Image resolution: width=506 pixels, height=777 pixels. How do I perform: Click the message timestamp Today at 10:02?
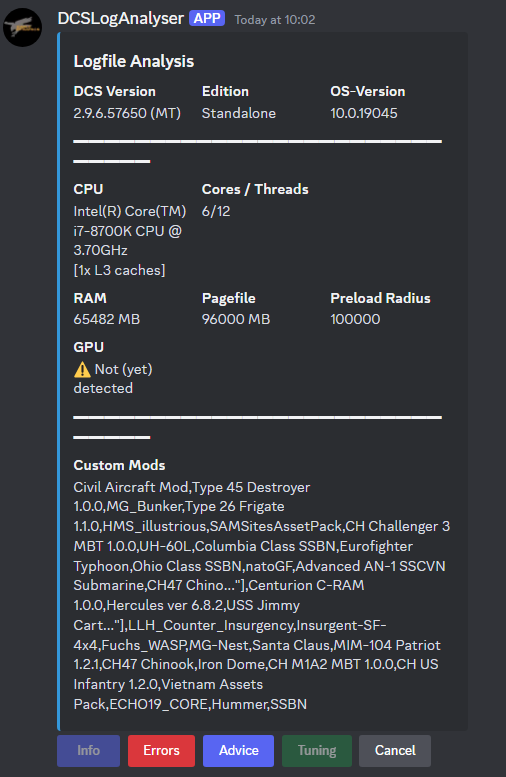(x=275, y=20)
